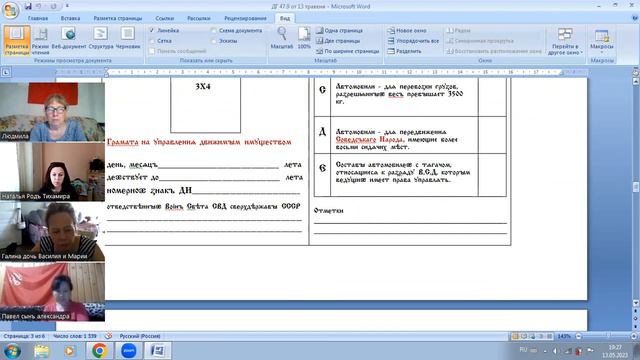Click the vertical scrollbar thumb
Image resolution: width=640 pixels, height=360 pixels.
tap(636, 187)
